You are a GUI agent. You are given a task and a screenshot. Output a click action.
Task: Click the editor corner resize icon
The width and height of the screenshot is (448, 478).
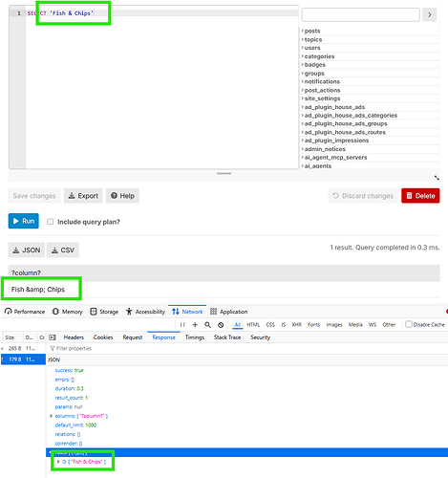[437, 178]
